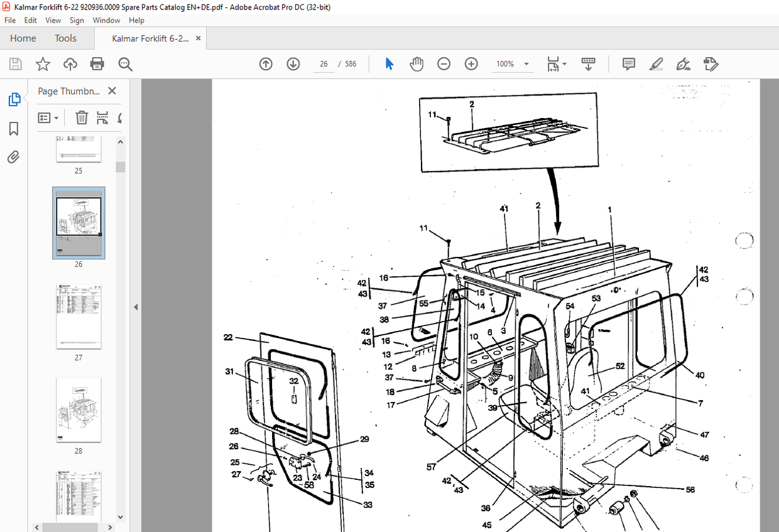Zoom out using the minus icon
The image size is (779, 532).
click(444, 63)
